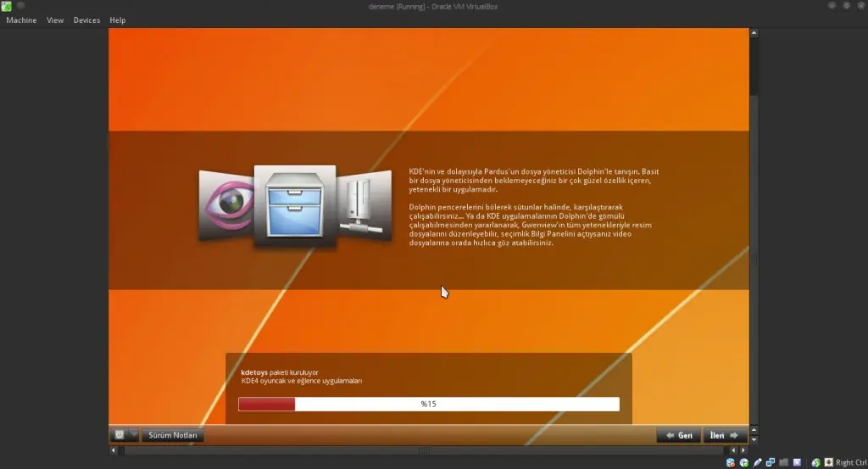Click the installer power button icon
868x469 pixels.
pos(119,435)
